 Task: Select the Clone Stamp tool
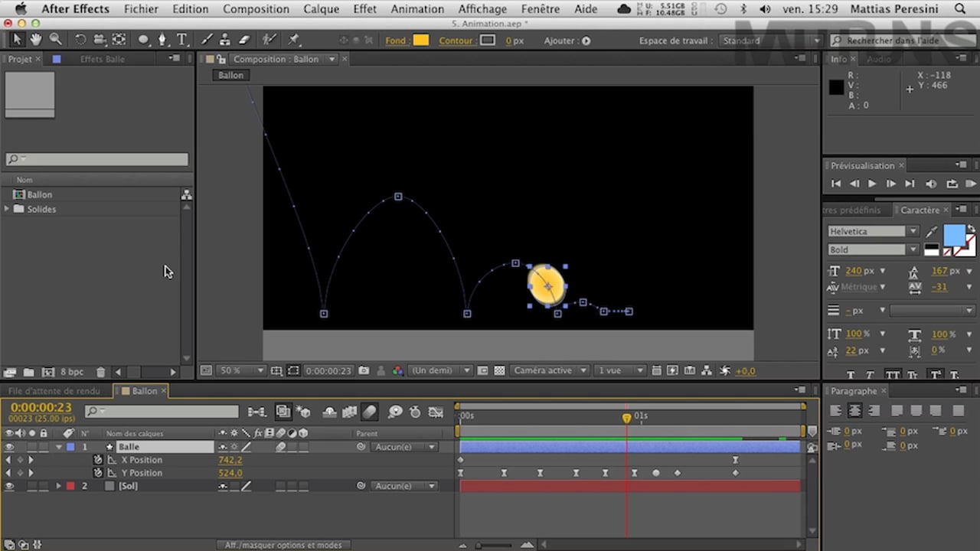coord(224,40)
